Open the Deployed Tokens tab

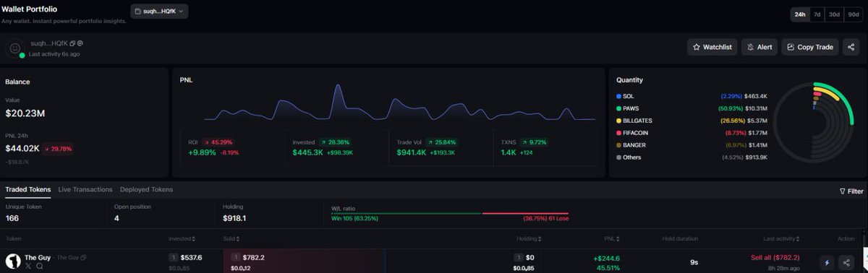pyautogui.click(x=146, y=189)
